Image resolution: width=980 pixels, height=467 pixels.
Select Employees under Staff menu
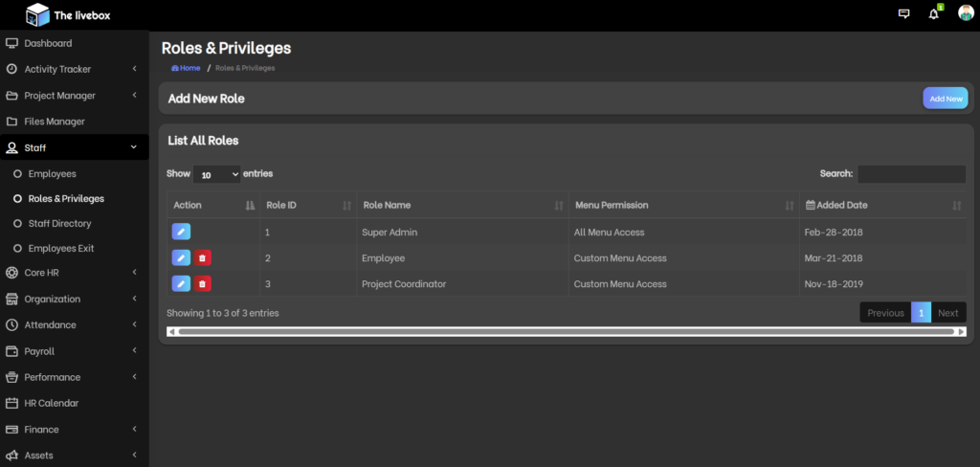52,174
